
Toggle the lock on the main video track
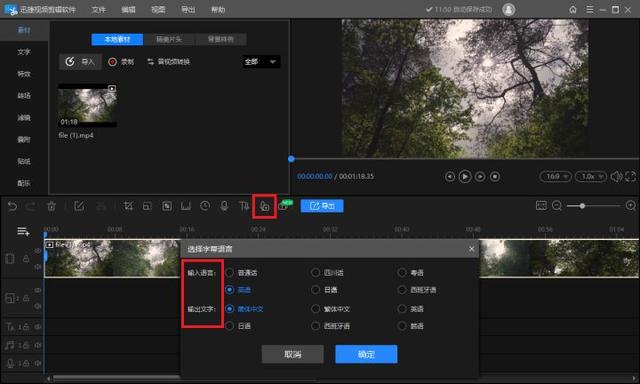tap(26, 259)
